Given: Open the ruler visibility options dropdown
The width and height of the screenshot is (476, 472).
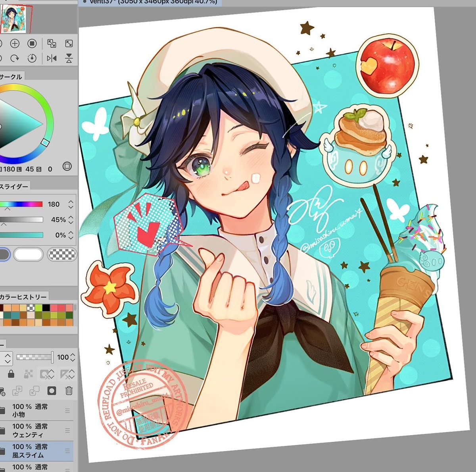Looking at the screenshot, I should point(67,374).
